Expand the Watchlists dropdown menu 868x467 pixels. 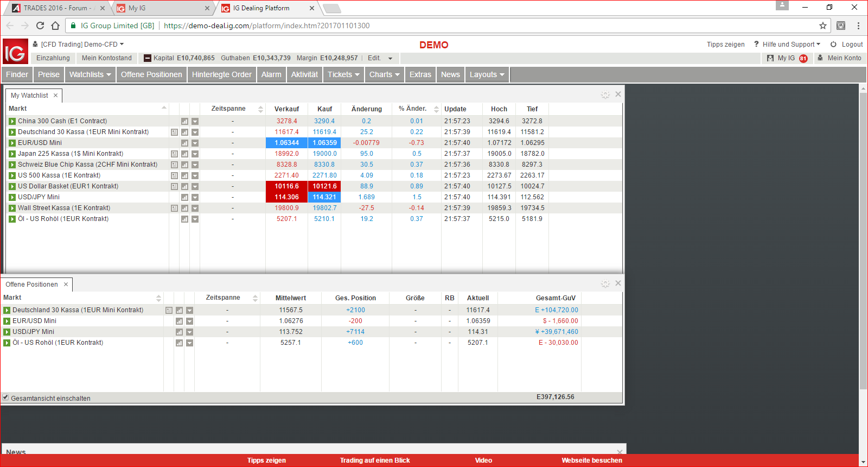pos(90,74)
